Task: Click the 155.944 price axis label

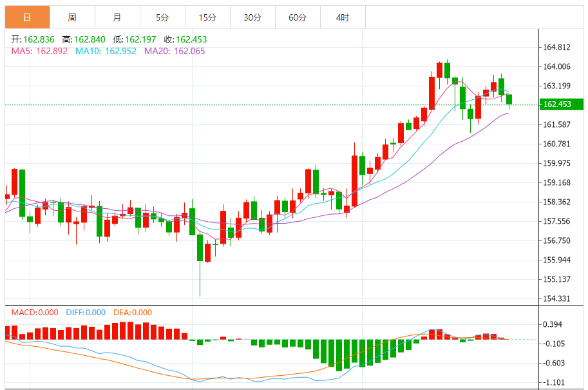Action: (x=556, y=260)
